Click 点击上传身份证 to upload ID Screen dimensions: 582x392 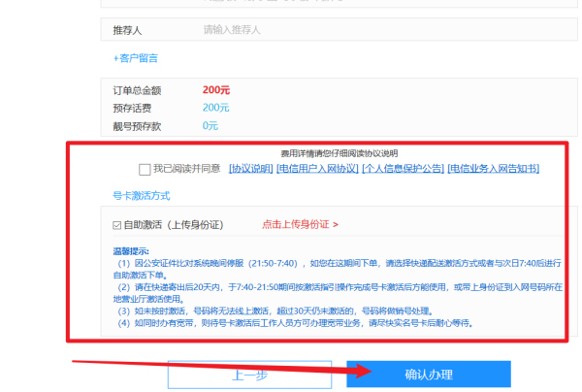point(300,224)
